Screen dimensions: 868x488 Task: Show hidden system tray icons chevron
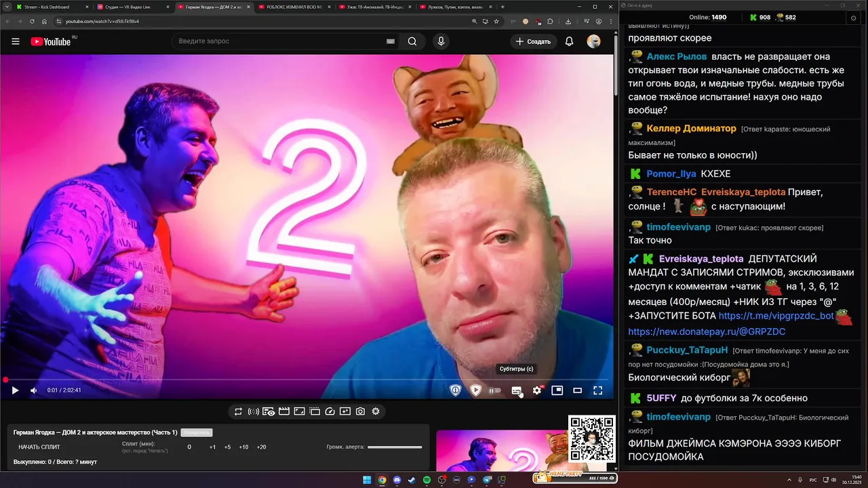pyautogui.click(x=790, y=480)
